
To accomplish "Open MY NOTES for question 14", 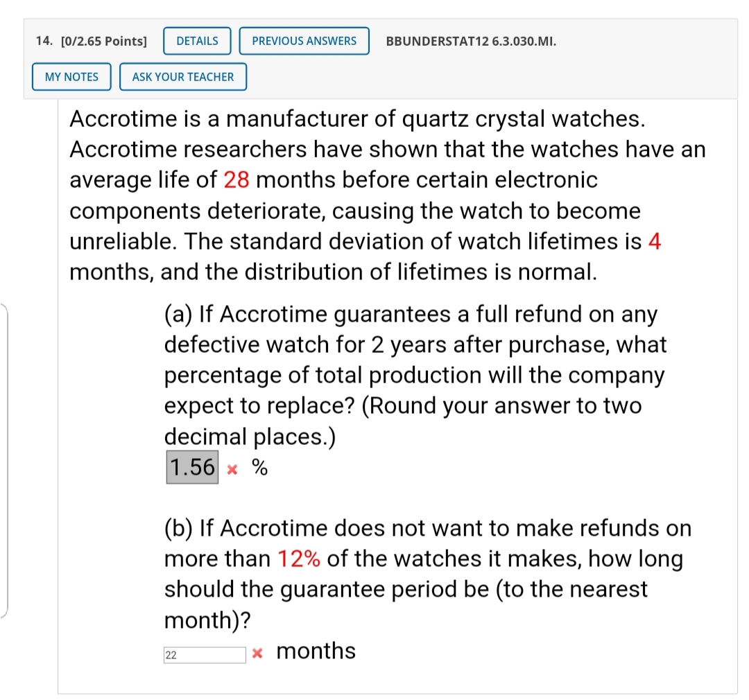I will 71,77.
